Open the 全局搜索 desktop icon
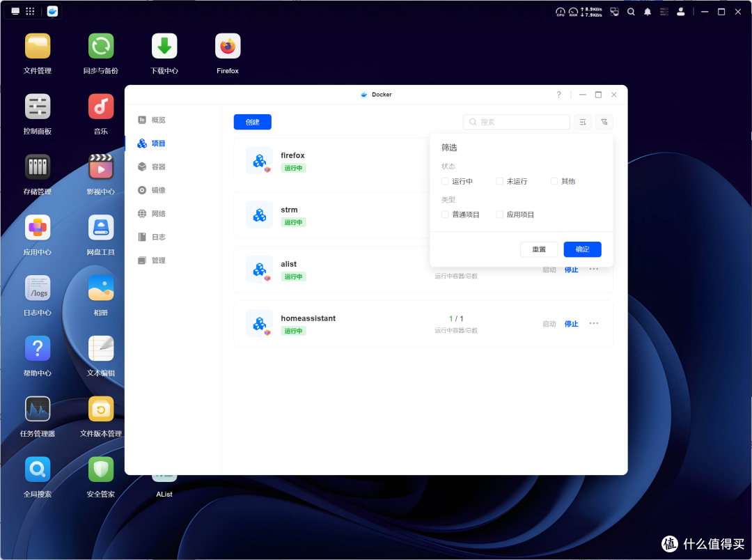This screenshot has width=752, height=560. pyautogui.click(x=38, y=469)
